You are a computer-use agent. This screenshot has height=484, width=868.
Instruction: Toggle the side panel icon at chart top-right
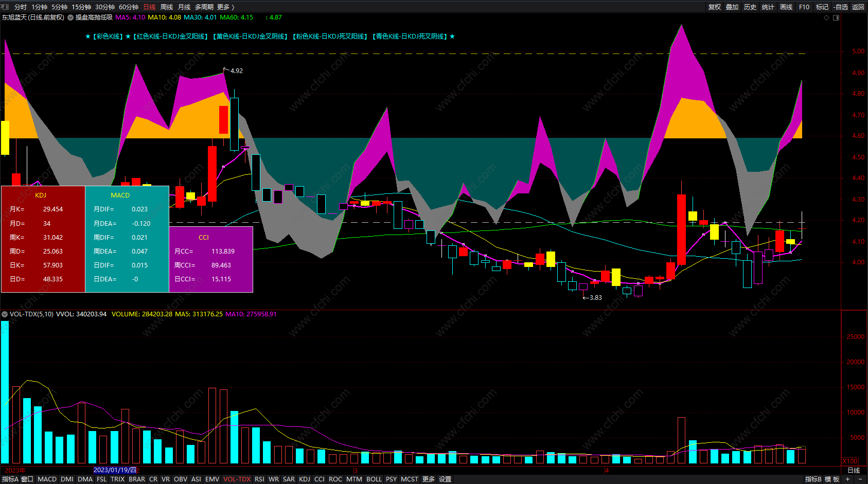(x=836, y=17)
